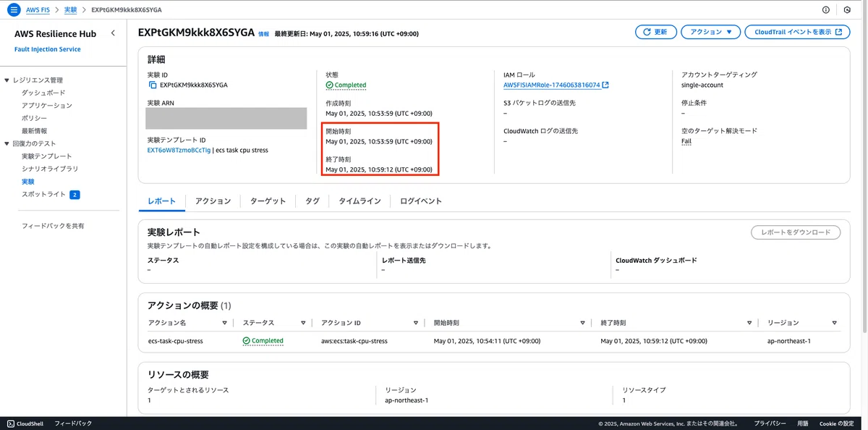Sort by ステータス column arrow

(302, 323)
